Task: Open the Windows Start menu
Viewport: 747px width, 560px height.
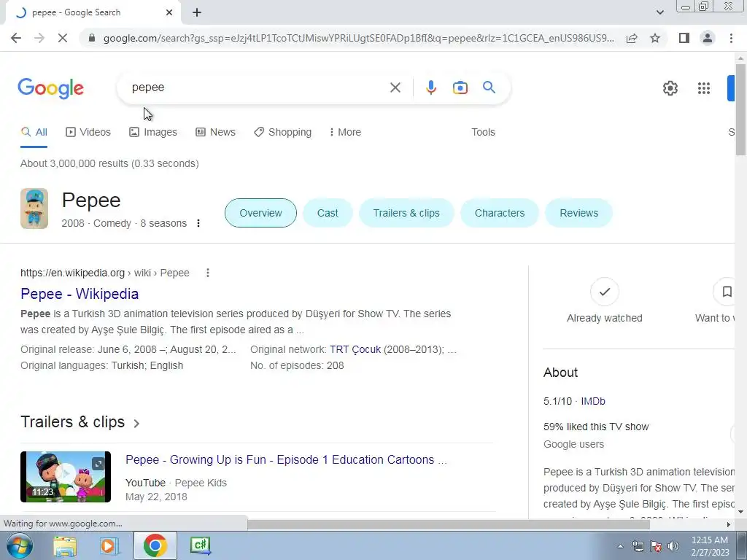Action: coord(19,545)
